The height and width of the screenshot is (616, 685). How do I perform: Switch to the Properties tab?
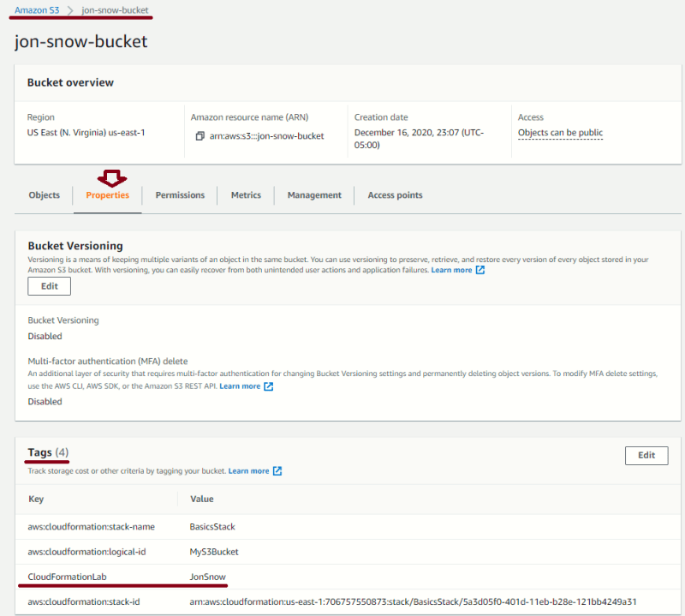(x=108, y=195)
